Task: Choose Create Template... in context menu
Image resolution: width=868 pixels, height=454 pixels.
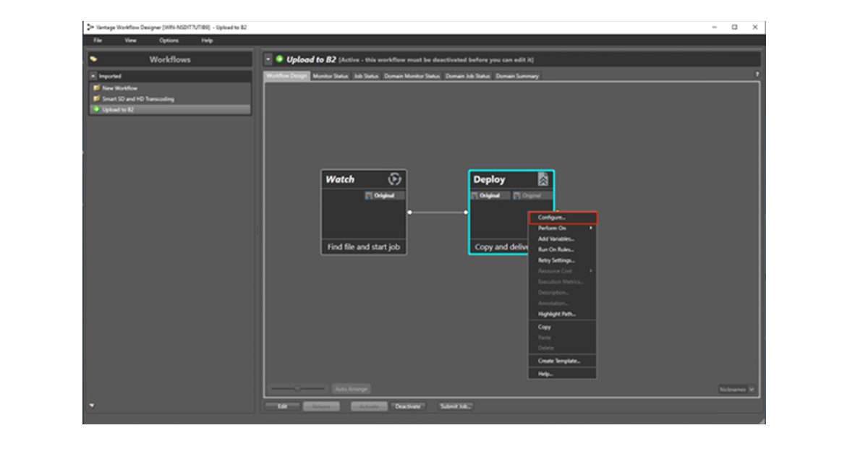Action: [562, 361]
